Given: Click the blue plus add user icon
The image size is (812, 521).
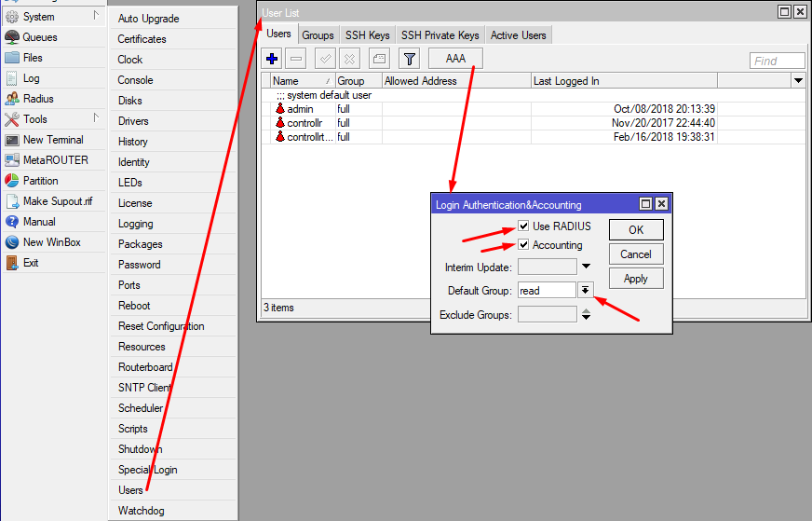Looking at the screenshot, I should (273, 59).
